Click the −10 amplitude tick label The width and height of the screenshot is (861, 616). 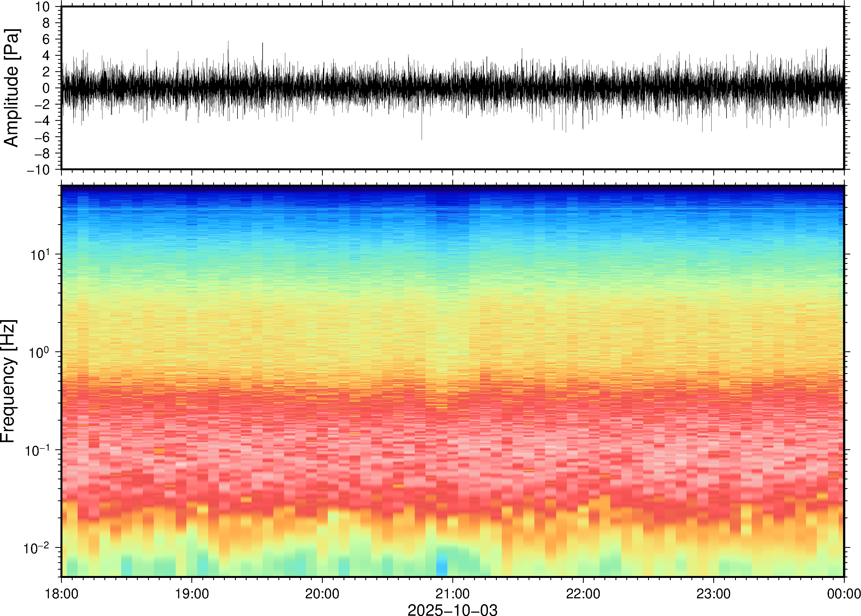38,170
